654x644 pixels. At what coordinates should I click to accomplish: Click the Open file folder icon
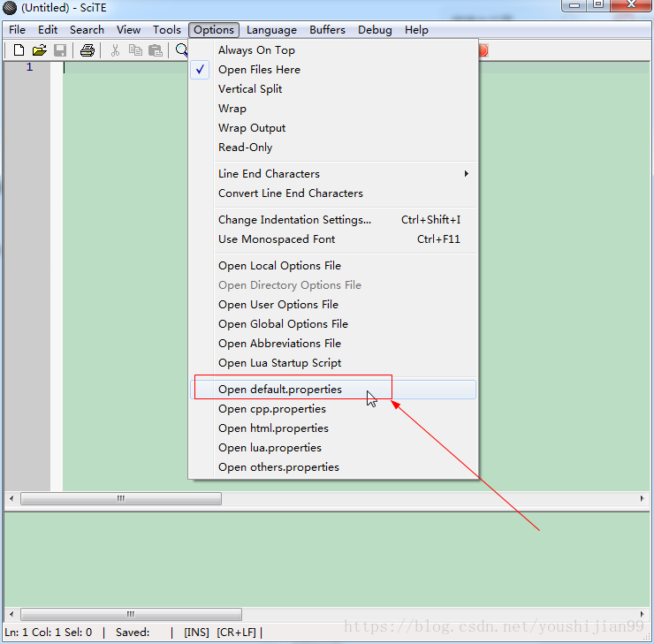[39, 50]
